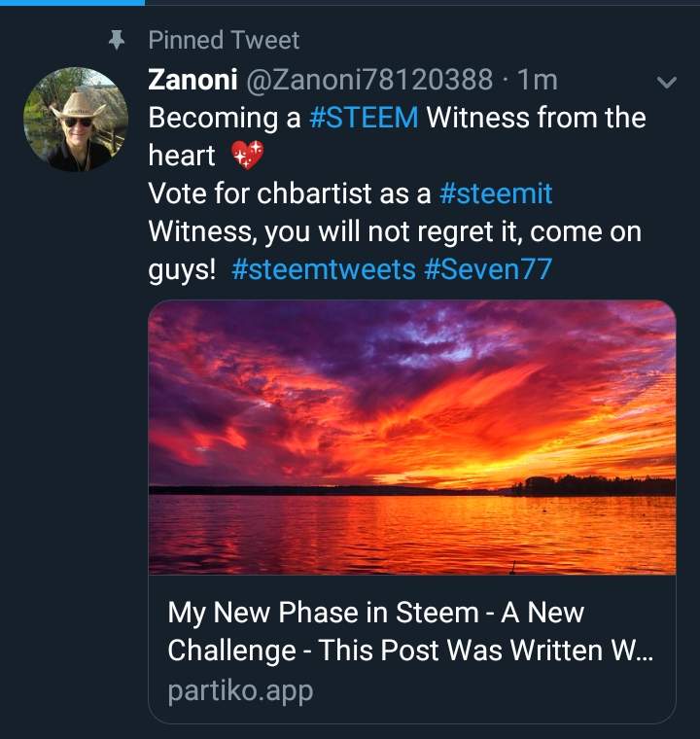Open the #STEEM hashtag
The height and width of the screenshot is (739, 700).
363,118
